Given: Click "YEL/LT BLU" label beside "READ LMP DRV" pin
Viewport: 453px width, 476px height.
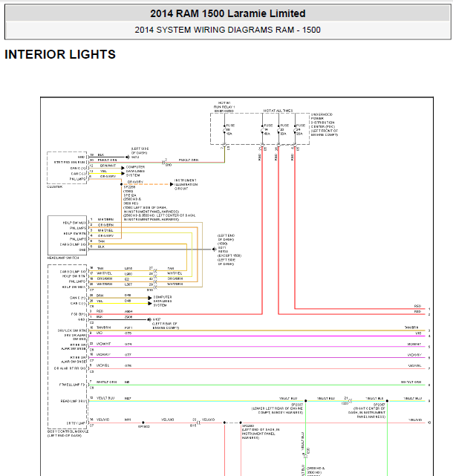Looking at the screenshot, I should click(105, 398).
